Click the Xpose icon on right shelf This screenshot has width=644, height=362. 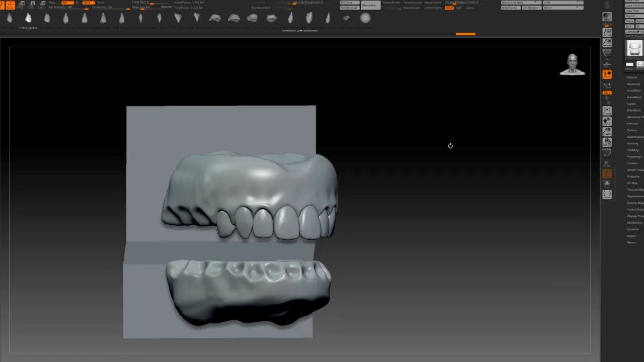click(607, 195)
